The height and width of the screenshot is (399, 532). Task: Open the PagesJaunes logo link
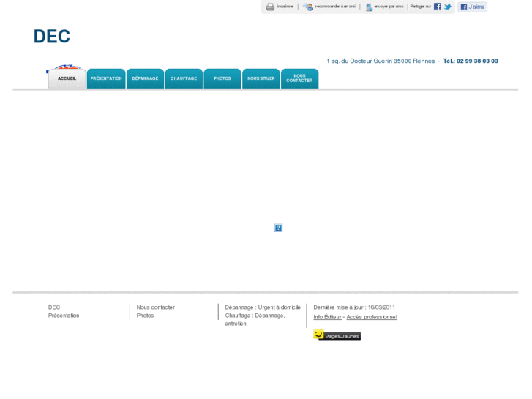tap(337, 335)
